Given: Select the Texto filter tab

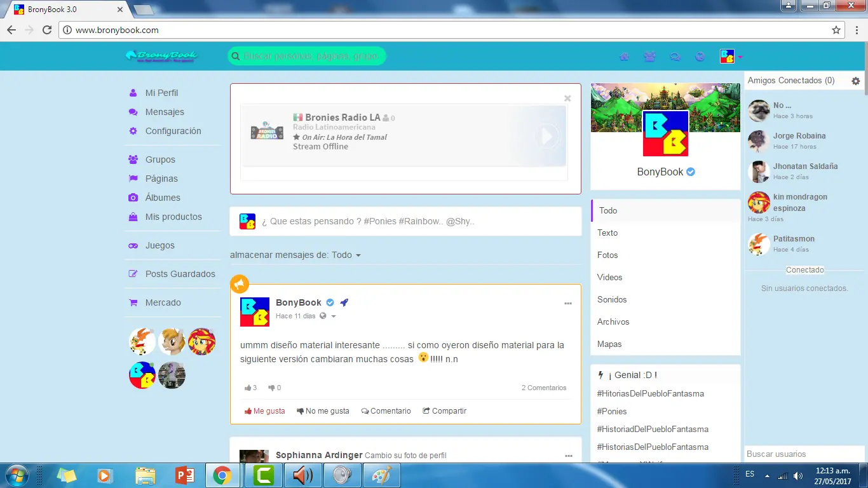Looking at the screenshot, I should [666, 233].
